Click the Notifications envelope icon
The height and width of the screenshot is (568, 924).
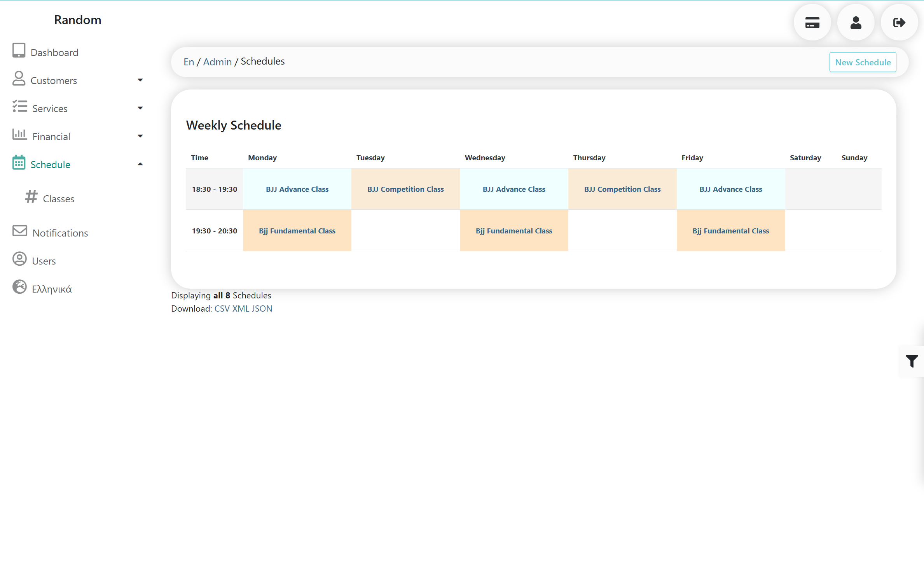[x=19, y=231]
